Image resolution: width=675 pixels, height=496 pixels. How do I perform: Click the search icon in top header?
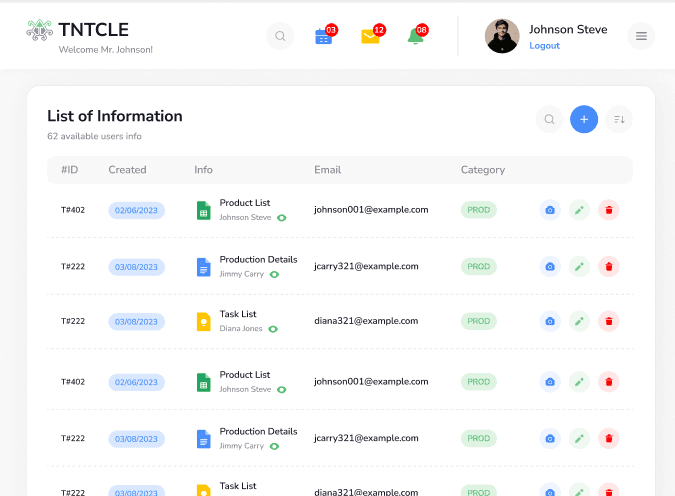pyautogui.click(x=280, y=36)
